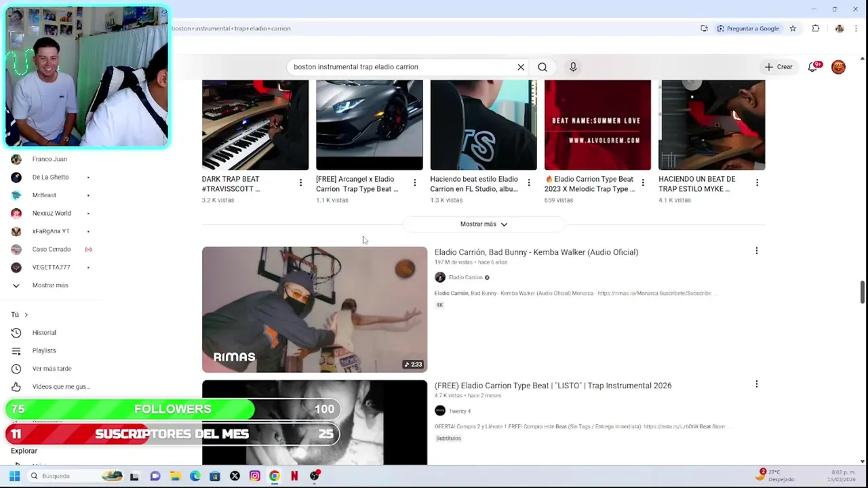Open options menu for Kemba Walker video
Image resolution: width=868 pixels, height=488 pixels.
(x=757, y=251)
